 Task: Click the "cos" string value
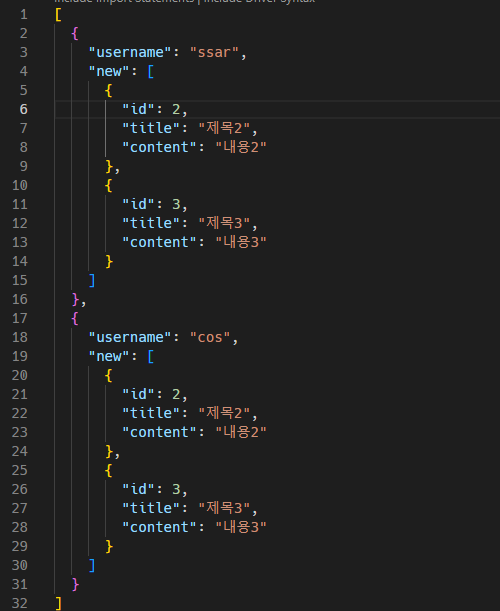210,337
